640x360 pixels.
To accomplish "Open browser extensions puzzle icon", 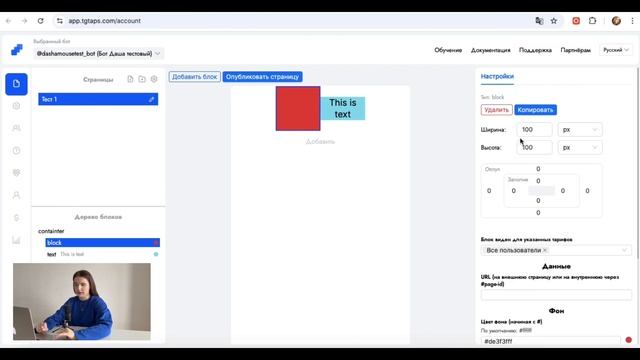I will [593, 21].
